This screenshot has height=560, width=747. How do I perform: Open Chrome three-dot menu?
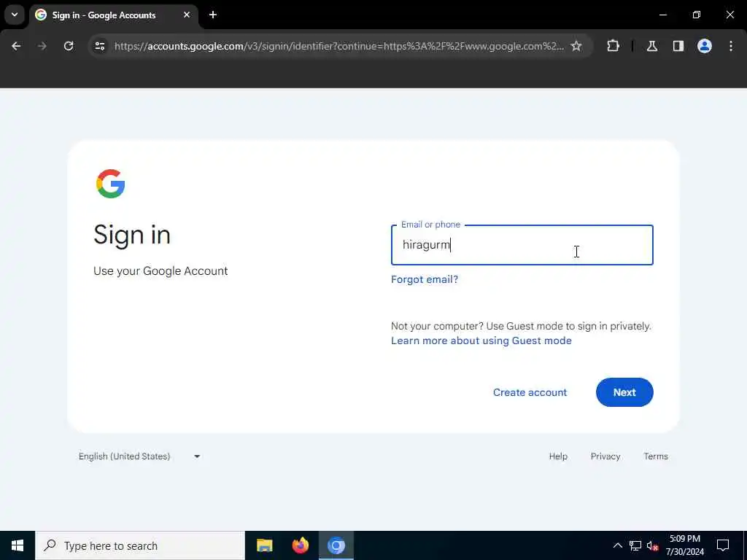pyautogui.click(x=731, y=46)
